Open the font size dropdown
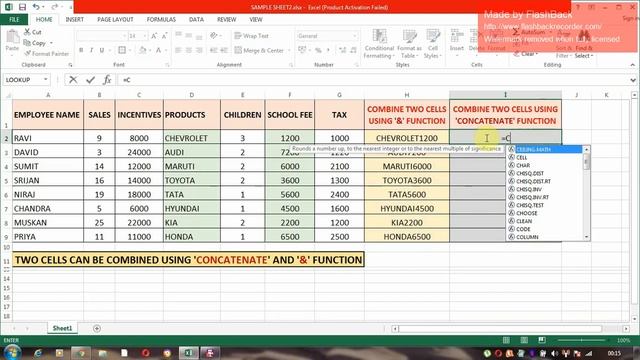This screenshot has width=640, height=360. 144,36
